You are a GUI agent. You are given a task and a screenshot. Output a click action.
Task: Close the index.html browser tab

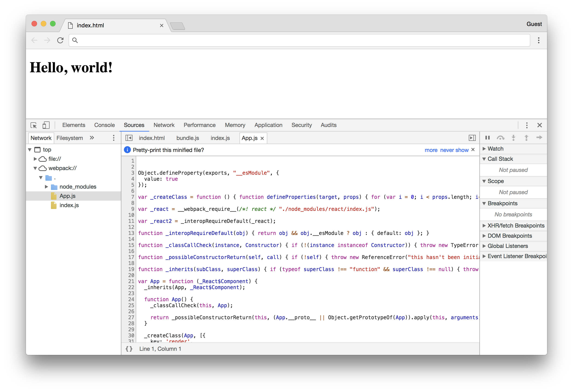coord(161,25)
